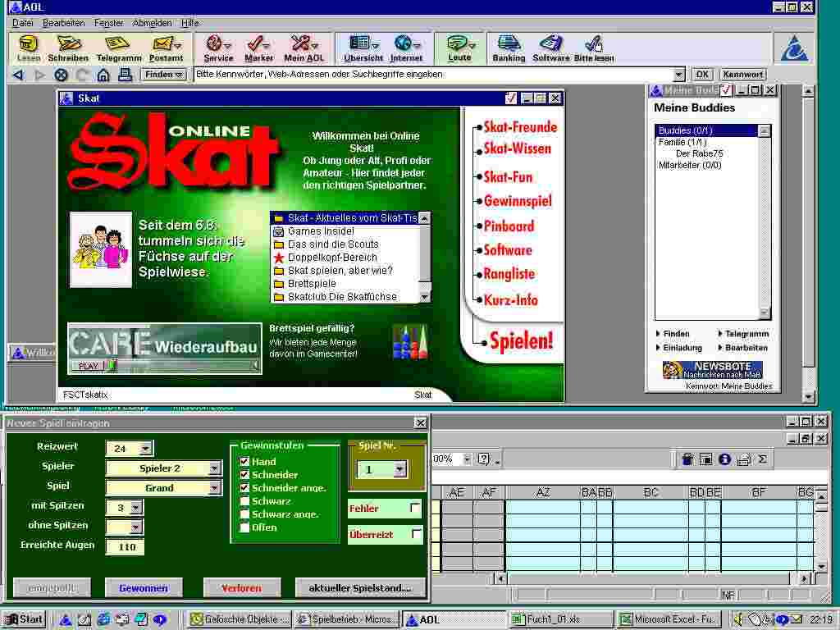Click the browser back arrow
This screenshot has width=840, height=630.
coord(18,75)
